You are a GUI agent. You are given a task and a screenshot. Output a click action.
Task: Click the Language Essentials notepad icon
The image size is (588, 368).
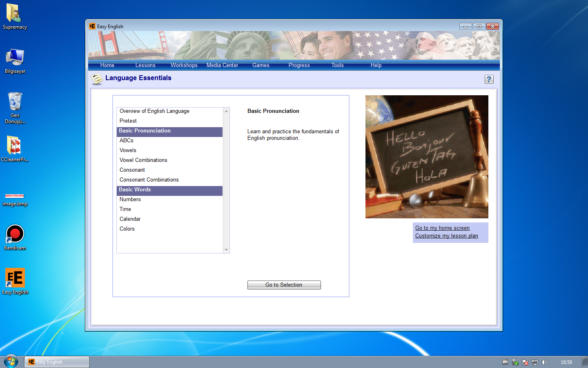97,79
